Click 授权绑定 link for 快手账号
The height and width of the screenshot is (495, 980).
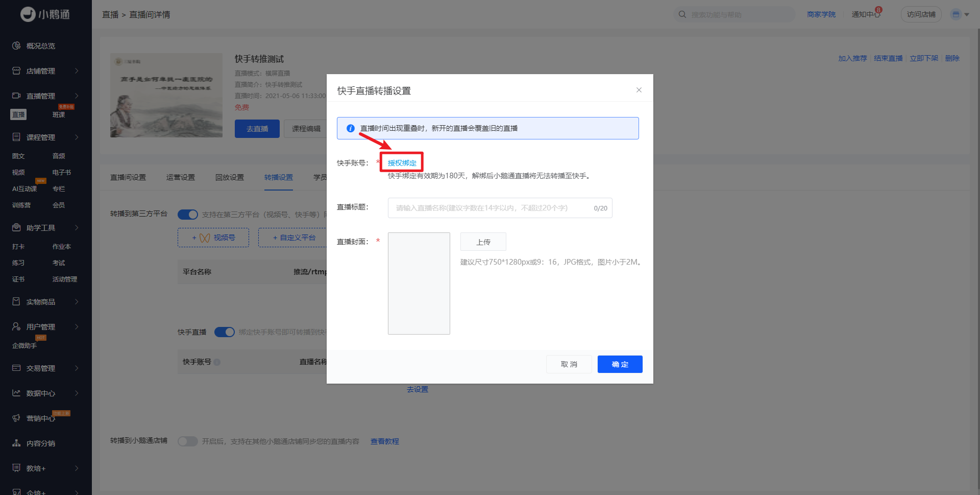pos(402,163)
